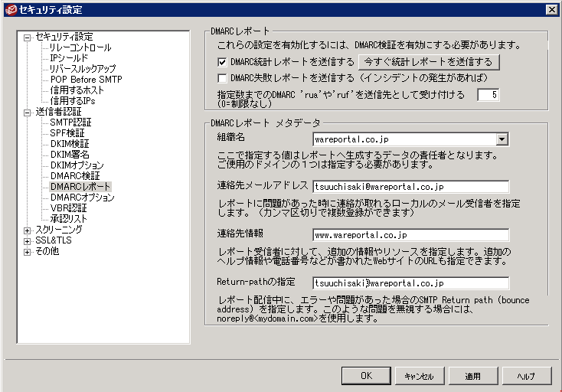Go to DKIM署名 settings
The image size is (562, 392).
[x=70, y=155]
